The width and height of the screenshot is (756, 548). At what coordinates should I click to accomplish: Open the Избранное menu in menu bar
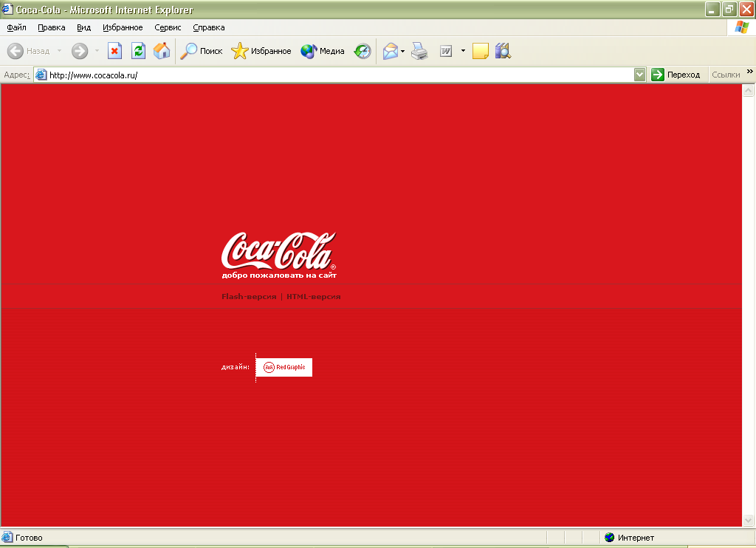click(x=123, y=27)
